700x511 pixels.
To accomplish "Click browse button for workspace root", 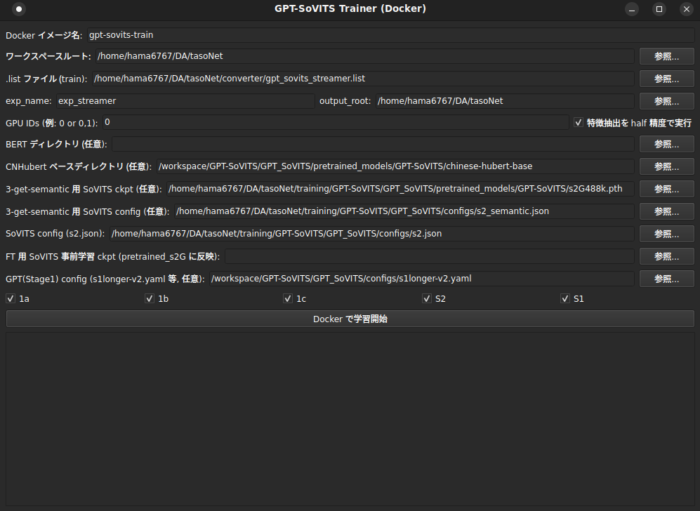I will (666, 57).
